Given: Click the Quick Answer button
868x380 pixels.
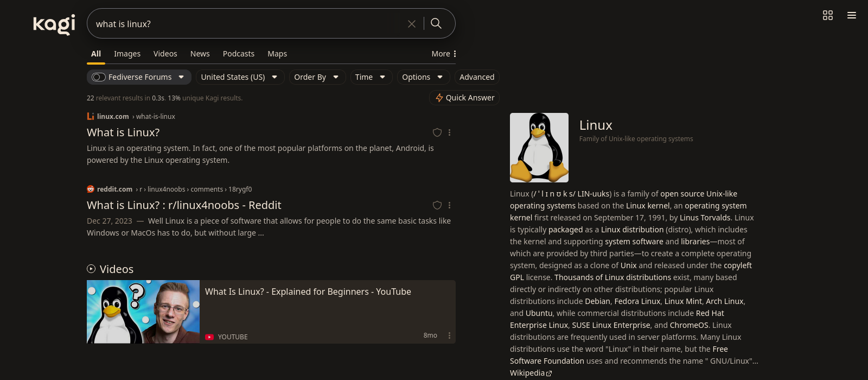Looking at the screenshot, I should tap(464, 98).
